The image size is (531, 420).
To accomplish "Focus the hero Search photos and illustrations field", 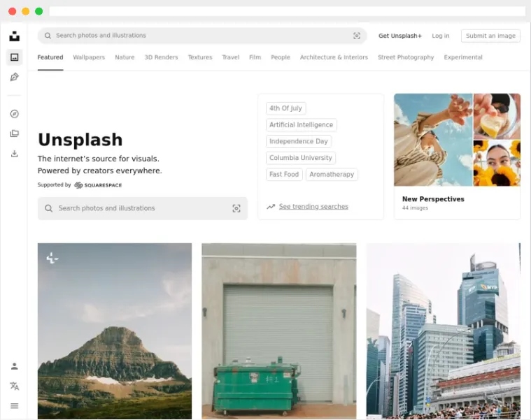I will [143, 208].
